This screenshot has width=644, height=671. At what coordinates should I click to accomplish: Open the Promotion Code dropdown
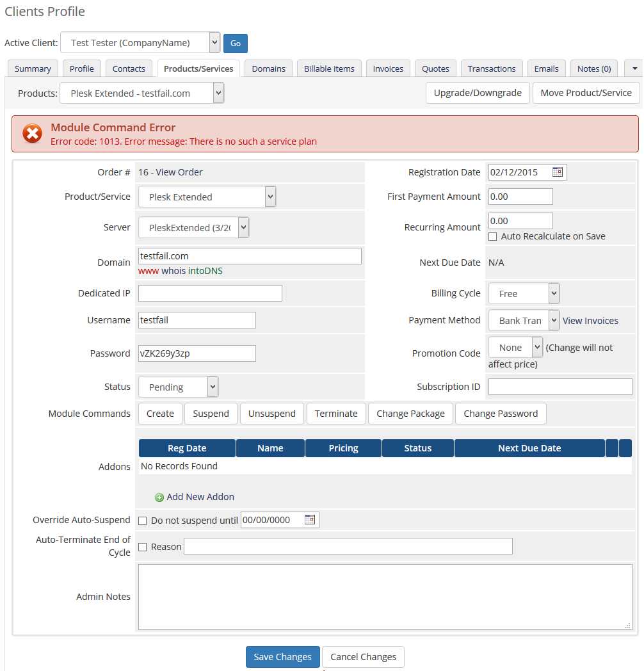point(515,348)
